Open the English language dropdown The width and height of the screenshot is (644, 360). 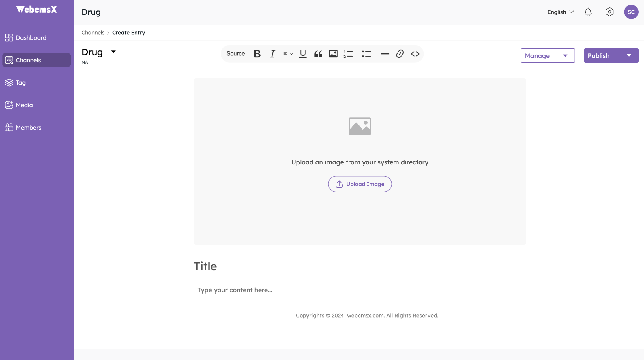(560, 12)
